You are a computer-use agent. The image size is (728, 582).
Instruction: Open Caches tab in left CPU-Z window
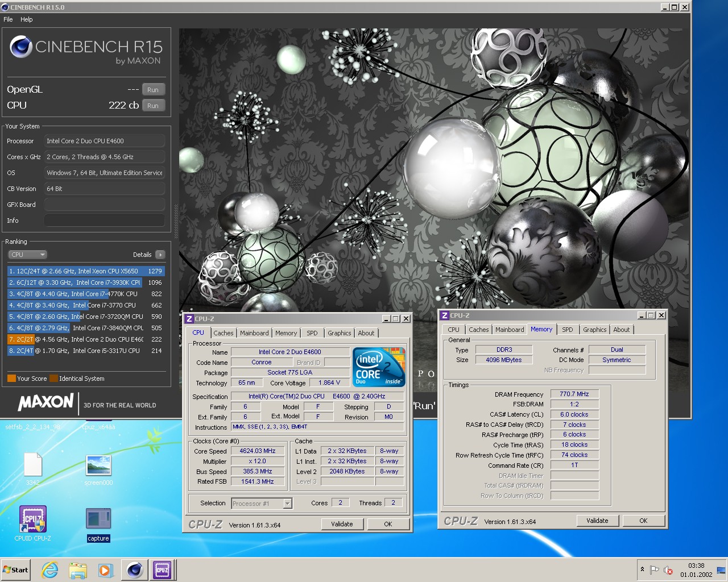(x=224, y=333)
